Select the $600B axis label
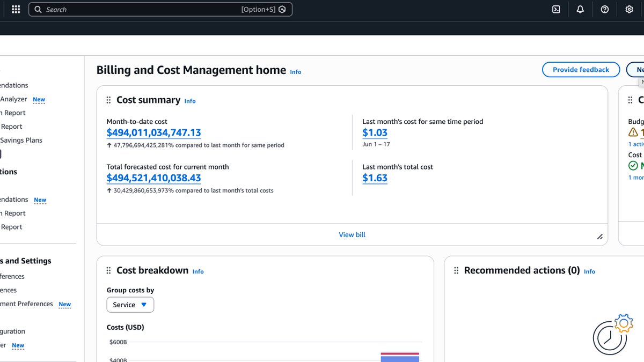 [x=118, y=342]
